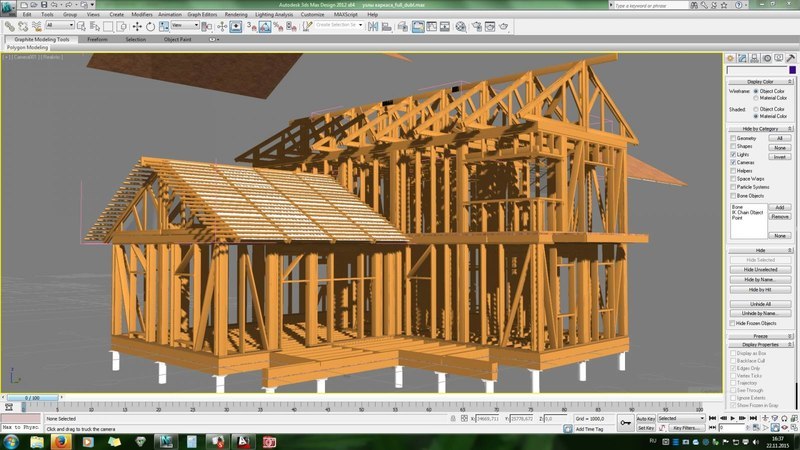Click the Unlink Selection tool
Viewport: 800px width, 450px height.
(23, 26)
